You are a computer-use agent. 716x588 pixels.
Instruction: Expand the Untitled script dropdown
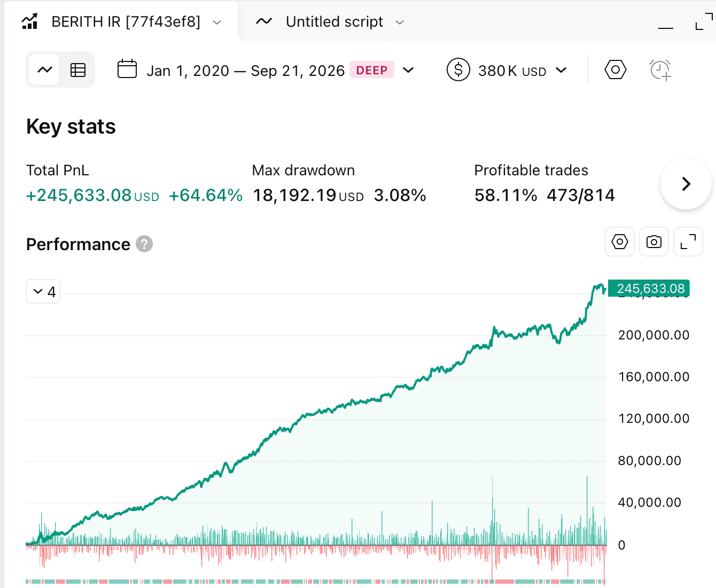click(x=400, y=22)
